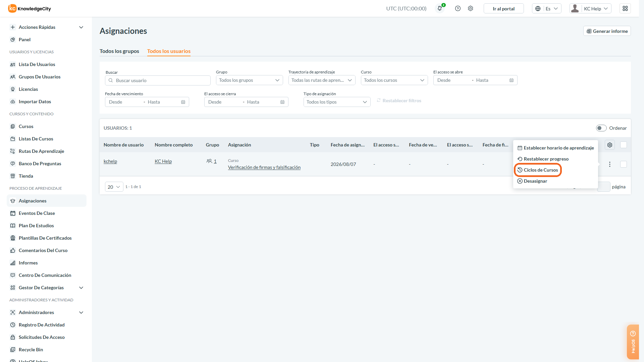Select Todos los usuarios tab
Image resolution: width=644 pixels, height=362 pixels.
[169, 51]
